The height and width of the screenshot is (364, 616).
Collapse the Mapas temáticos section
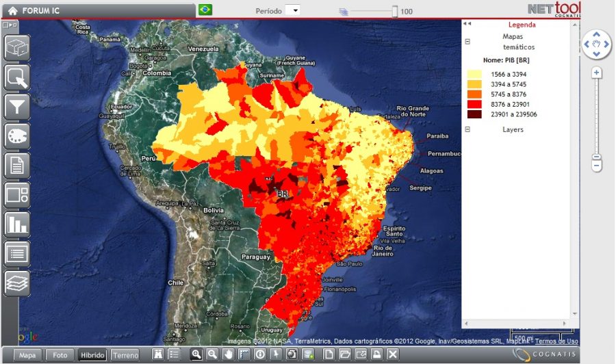point(468,41)
